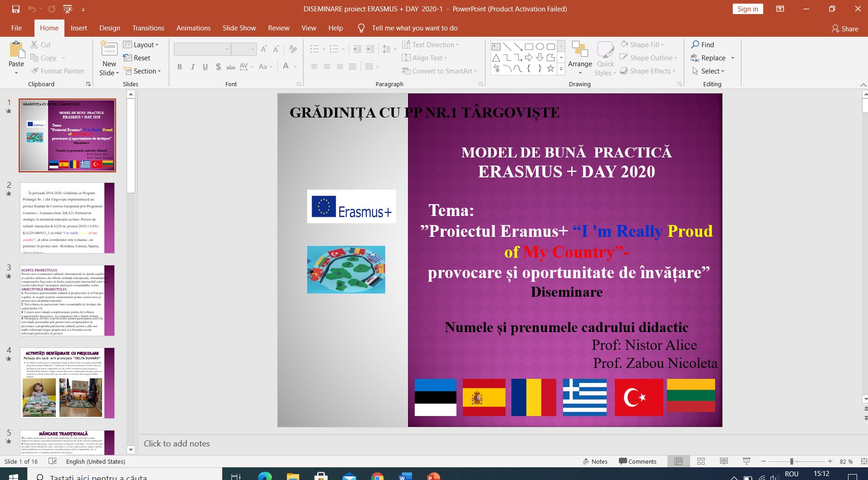
Task: Switch to the Design tab
Action: click(109, 28)
